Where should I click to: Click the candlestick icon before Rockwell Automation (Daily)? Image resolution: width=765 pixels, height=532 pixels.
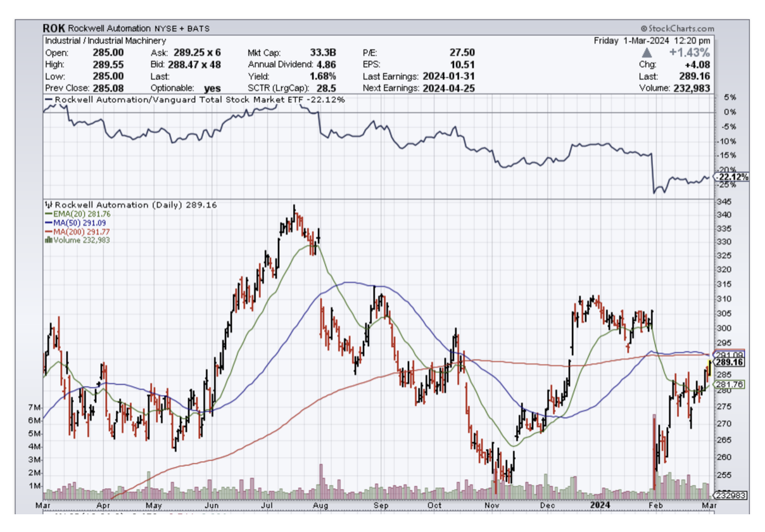point(49,205)
